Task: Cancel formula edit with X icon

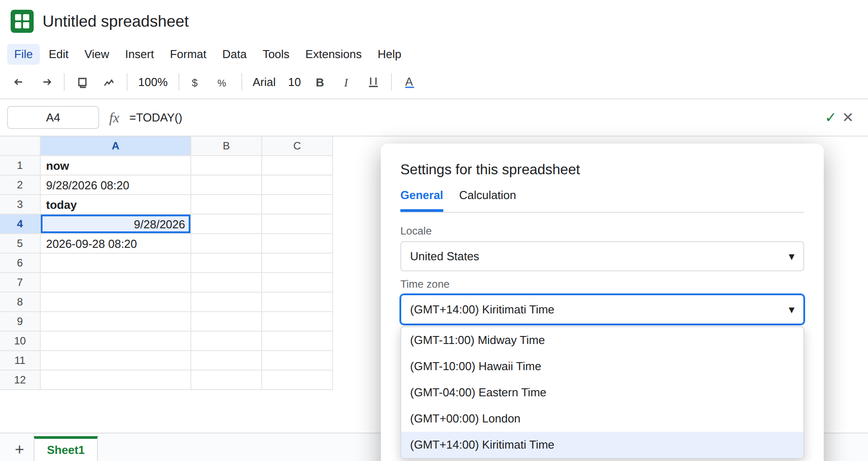Action: (848, 117)
